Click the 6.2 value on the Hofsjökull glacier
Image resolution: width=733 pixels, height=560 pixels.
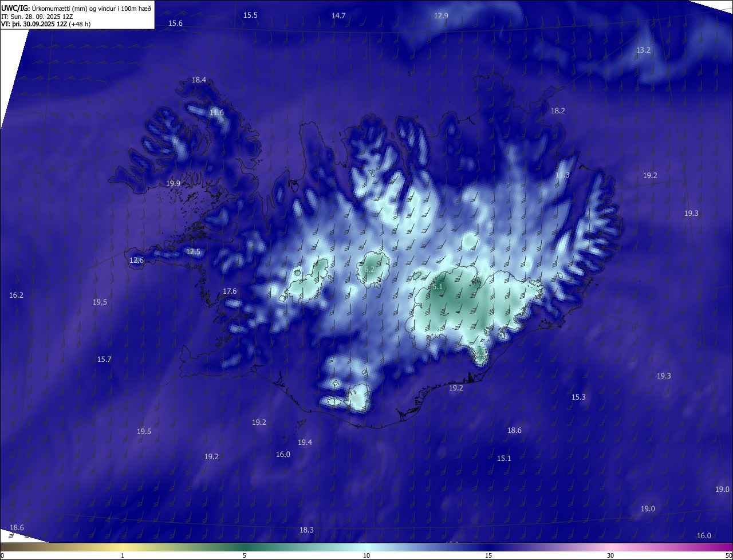369,269
